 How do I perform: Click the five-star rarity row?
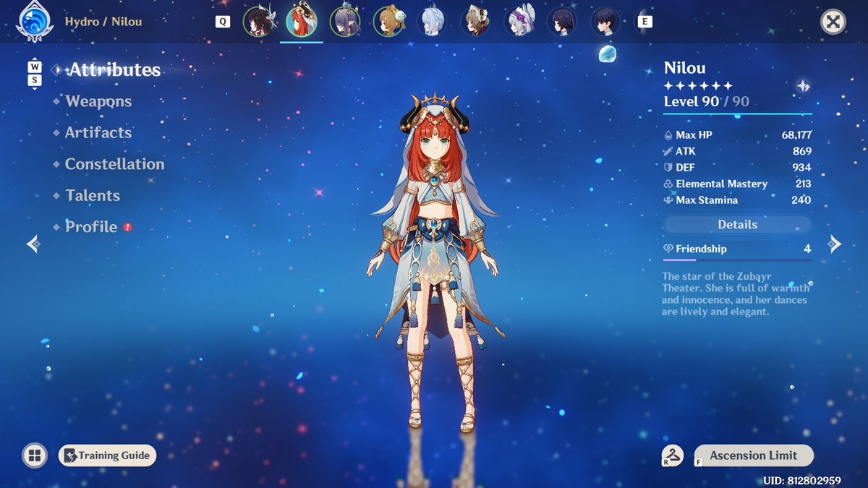coord(698,85)
